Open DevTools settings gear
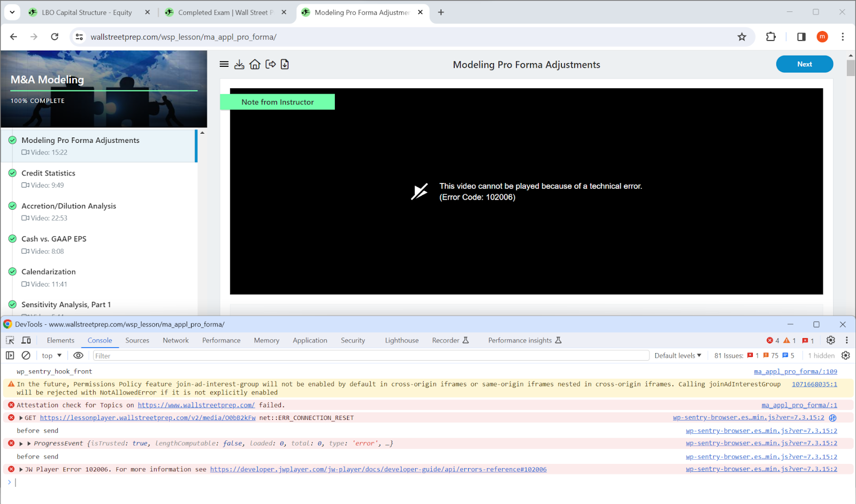This screenshot has width=856, height=504. [830, 340]
